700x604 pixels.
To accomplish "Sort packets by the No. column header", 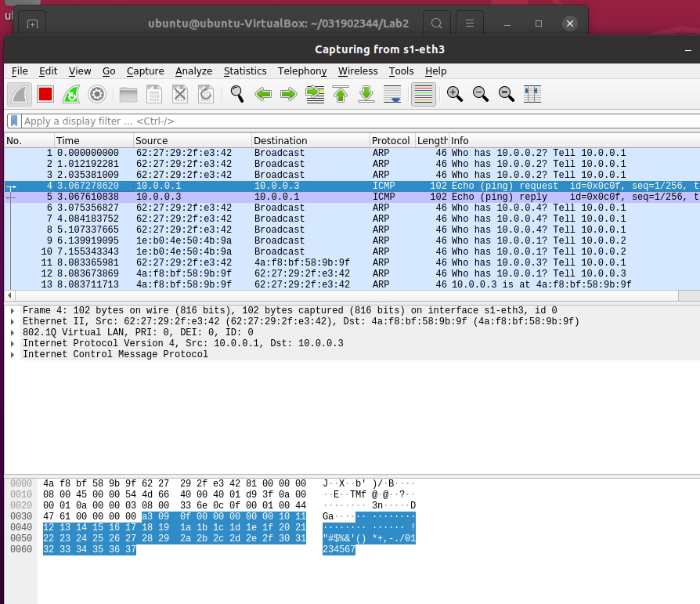I will pos(30,141).
